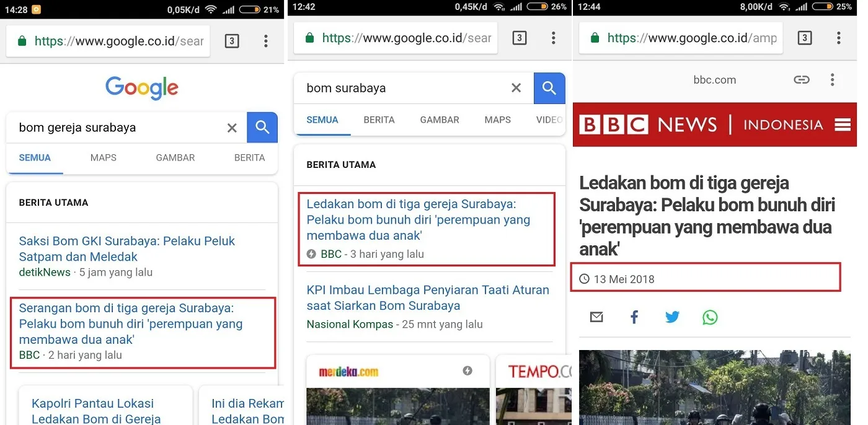Share BBC article via email icon
The height and width of the screenshot is (425, 868).
click(596, 317)
